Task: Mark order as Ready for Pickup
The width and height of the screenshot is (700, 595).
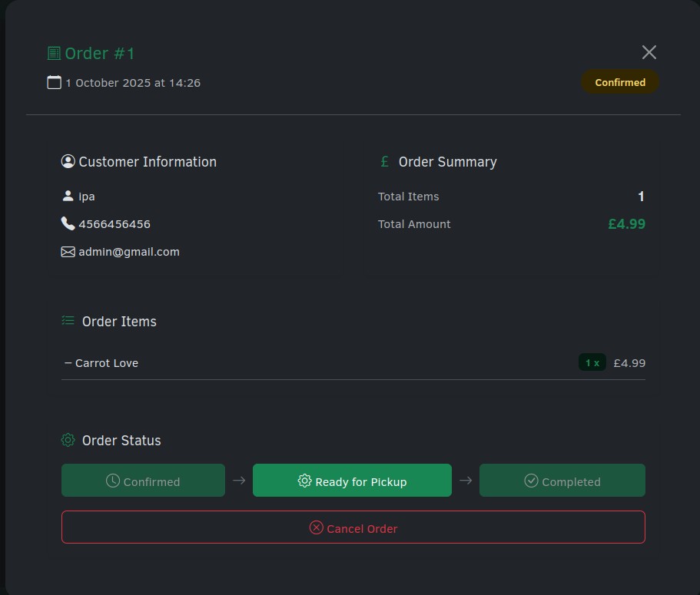Action: click(x=352, y=481)
